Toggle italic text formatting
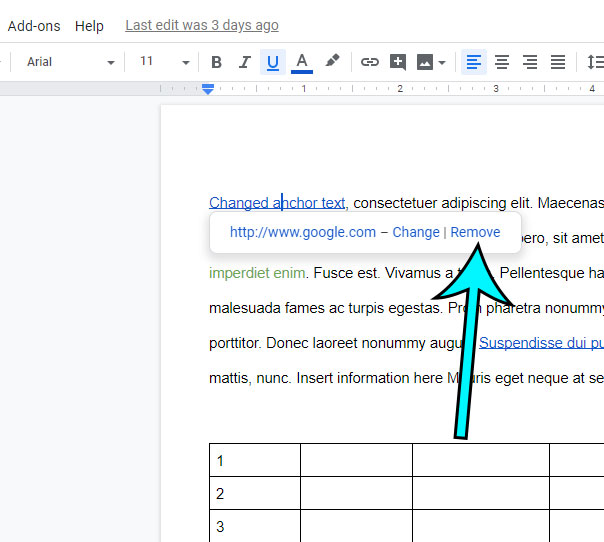This screenshot has width=604, height=542. pyautogui.click(x=244, y=62)
